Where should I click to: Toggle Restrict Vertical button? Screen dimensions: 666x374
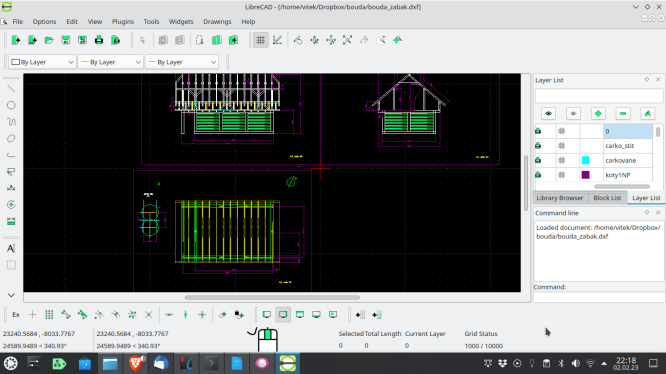point(186,315)
